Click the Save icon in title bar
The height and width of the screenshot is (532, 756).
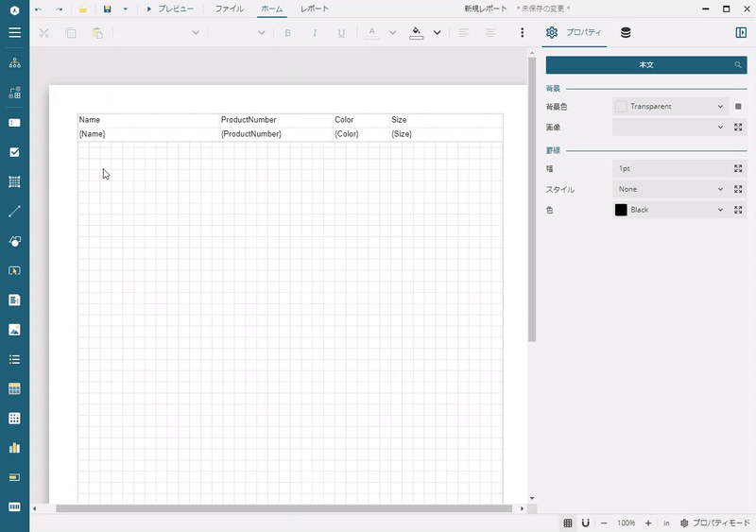[107, 9]
